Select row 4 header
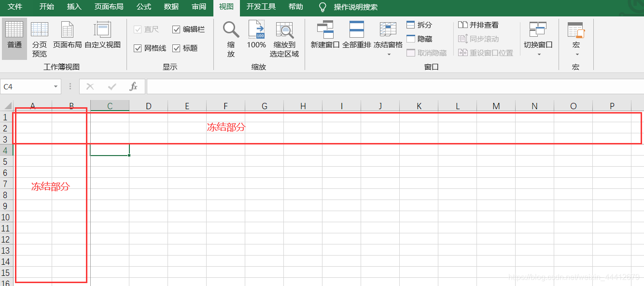 (6, 150)
